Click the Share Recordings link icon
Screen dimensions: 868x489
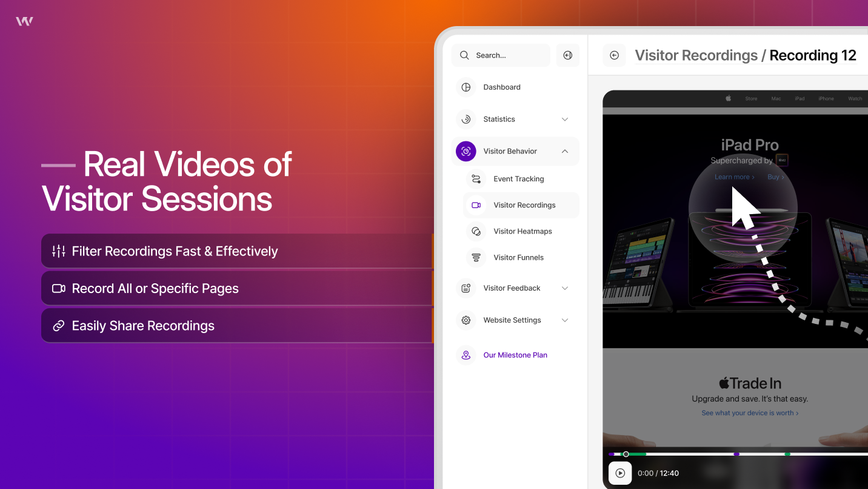coord(59,326)
